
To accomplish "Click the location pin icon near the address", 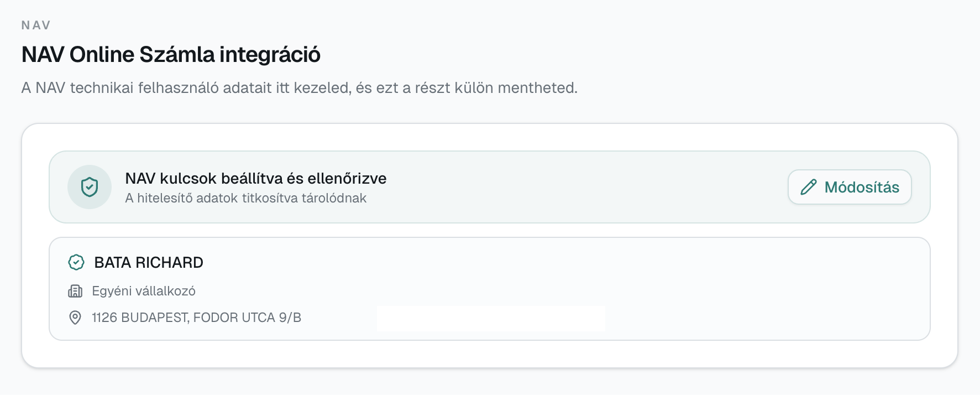I will point(75,318).
